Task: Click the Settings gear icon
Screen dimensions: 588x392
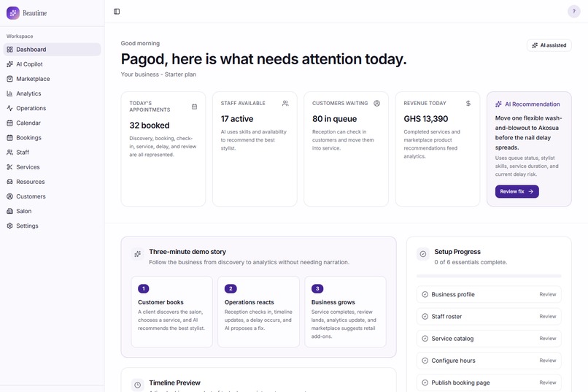Action: pos(9,226)
